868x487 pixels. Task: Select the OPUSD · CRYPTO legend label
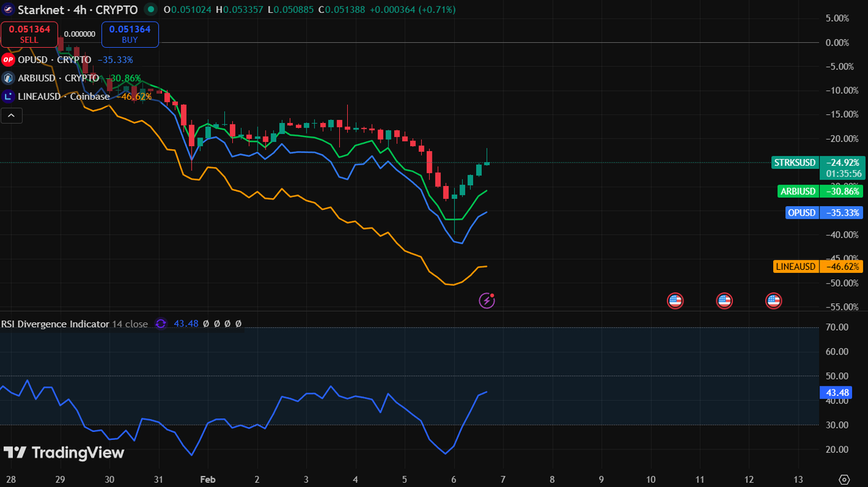point(54,59)
